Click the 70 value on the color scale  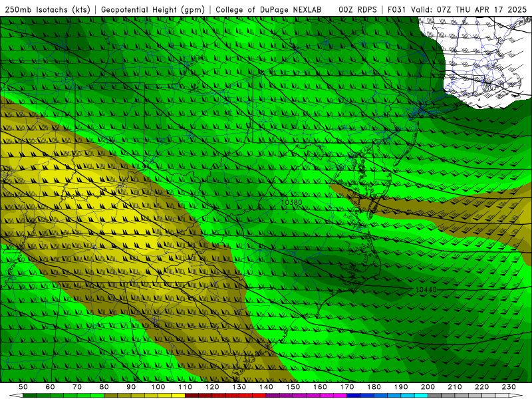tap(77, 387)
